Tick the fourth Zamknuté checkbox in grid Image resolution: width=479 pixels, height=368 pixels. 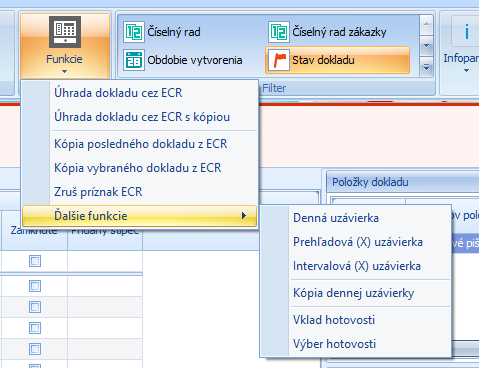[x=35, y=328]
